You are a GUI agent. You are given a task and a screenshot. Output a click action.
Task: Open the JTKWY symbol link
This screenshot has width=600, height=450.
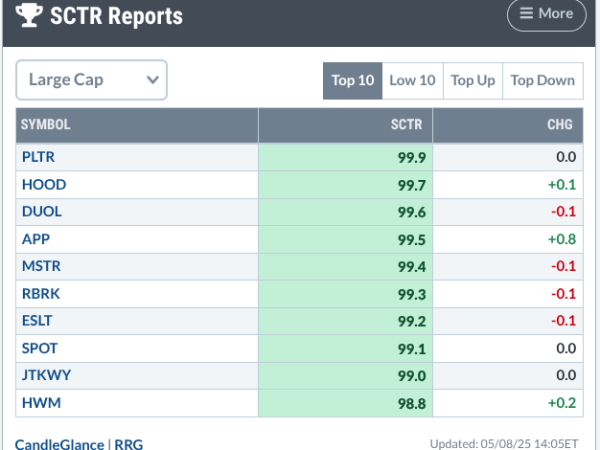click(x=46, y=375)
